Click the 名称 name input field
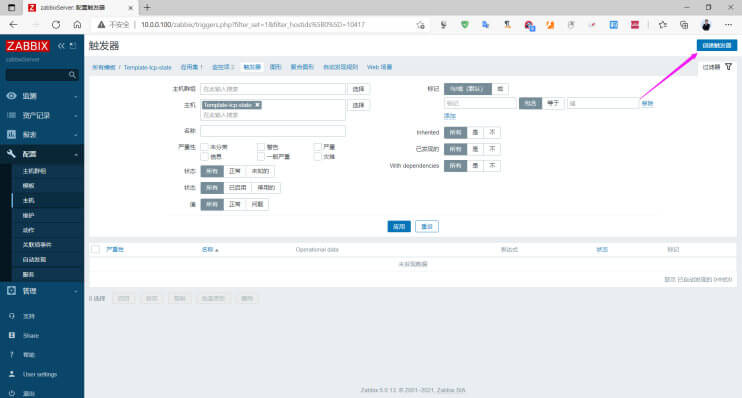742x398 pixels. pyautogui.click(x=273, y=131)
